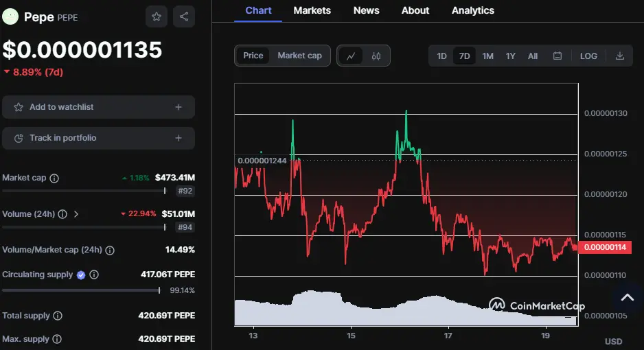Click the Market cap rank progress bar
Viewport: 644px width, 350px height.
(x=84, y=191)
